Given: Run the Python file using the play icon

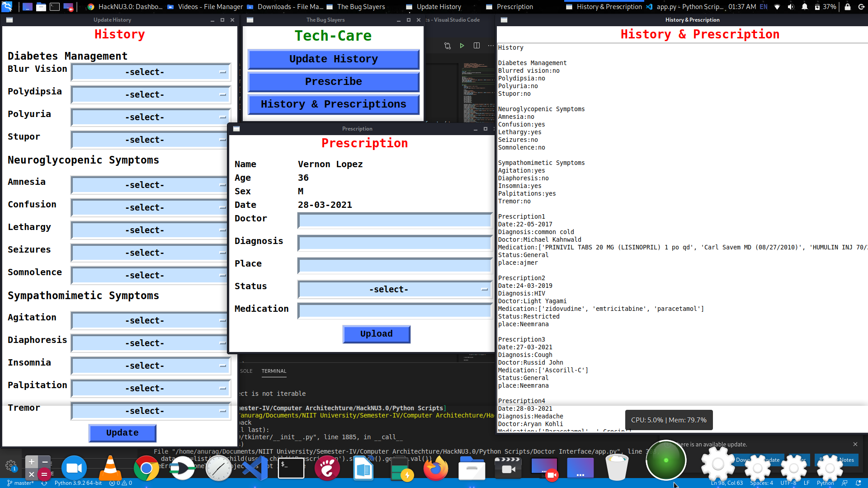Looking at the screenshot, I should click(462, 45).
